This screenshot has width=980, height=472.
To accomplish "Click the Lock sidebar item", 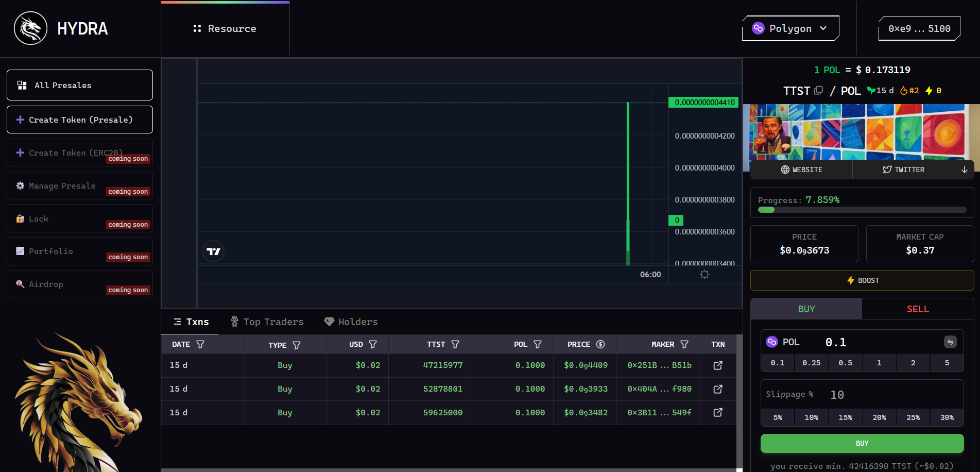I will click(x=80, y=218).
